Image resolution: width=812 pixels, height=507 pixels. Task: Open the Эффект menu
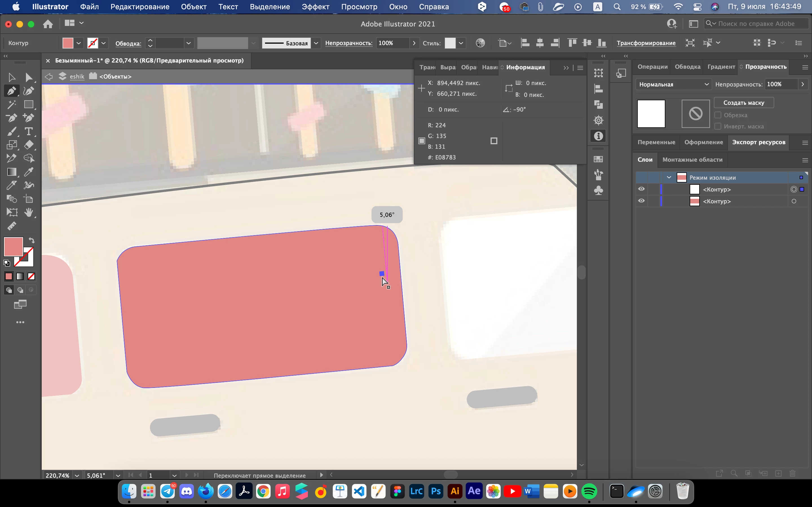pyautogui.click(x=315, y=7)
